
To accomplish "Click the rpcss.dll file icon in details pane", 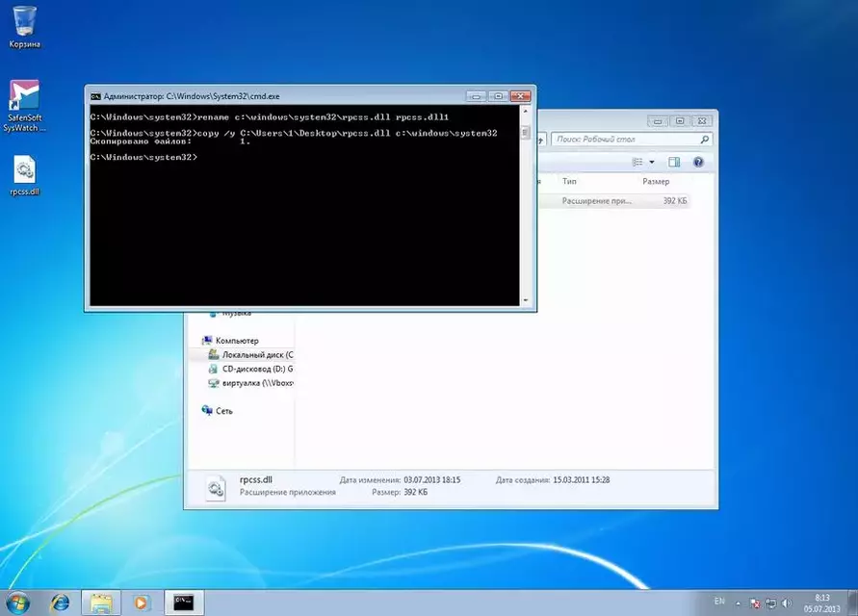I will [216, 487].
